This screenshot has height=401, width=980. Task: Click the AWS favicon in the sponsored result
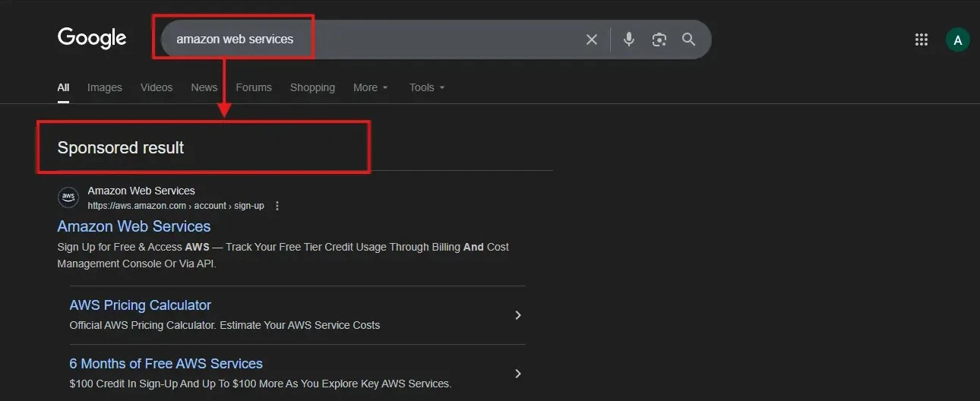pyautogui.click(x=68, y=197)
